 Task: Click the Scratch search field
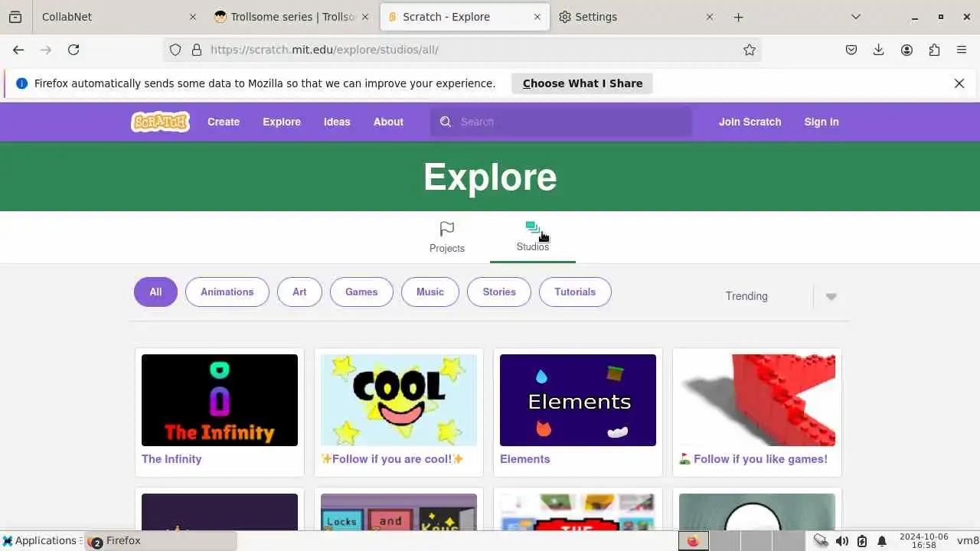pos(560,122)
